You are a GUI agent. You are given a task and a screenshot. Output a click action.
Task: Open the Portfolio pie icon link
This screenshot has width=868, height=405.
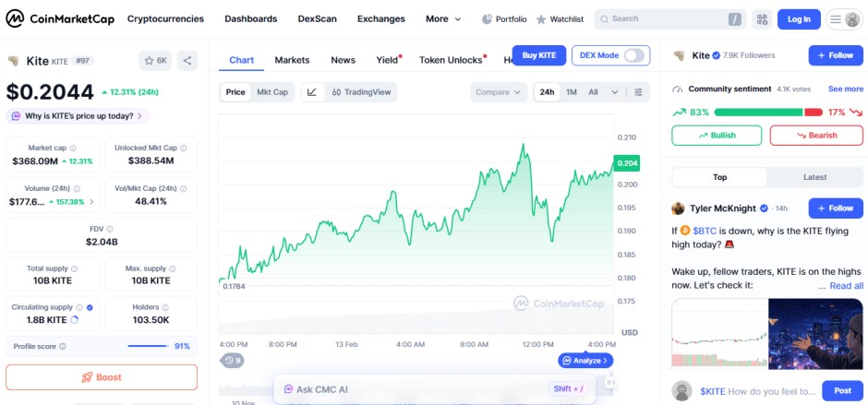[x=504, y=19]
